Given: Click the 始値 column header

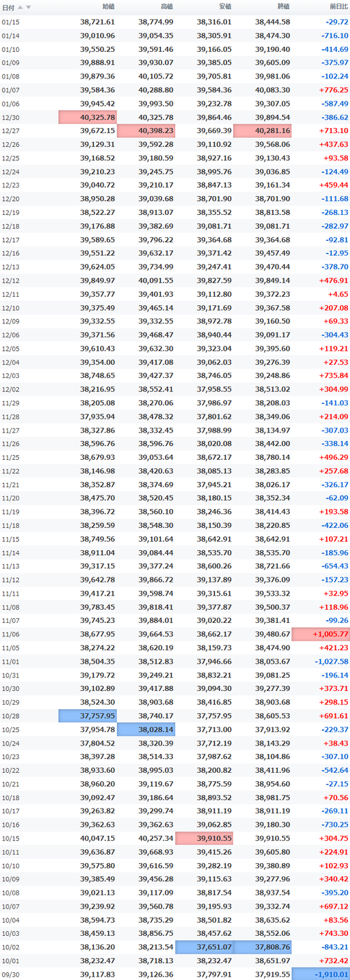Looking at the screenshot, I should 108,7.
